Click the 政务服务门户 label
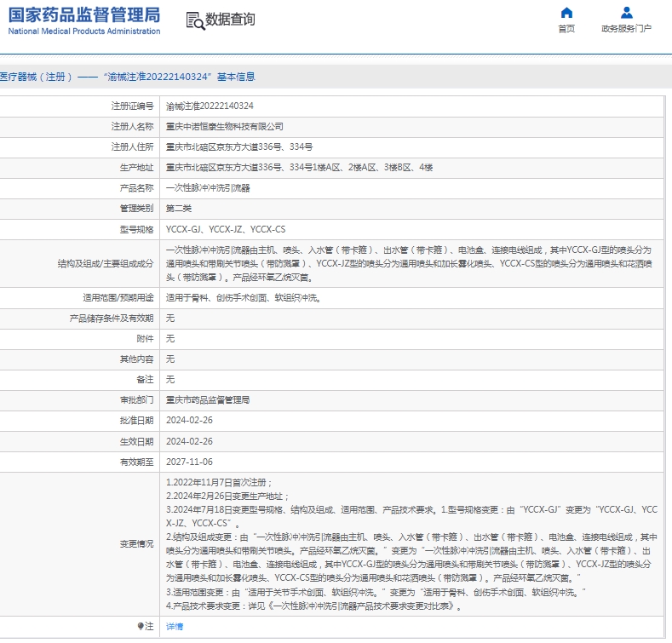The height and width of the screenshot is (643, 672). coord(627,28)
